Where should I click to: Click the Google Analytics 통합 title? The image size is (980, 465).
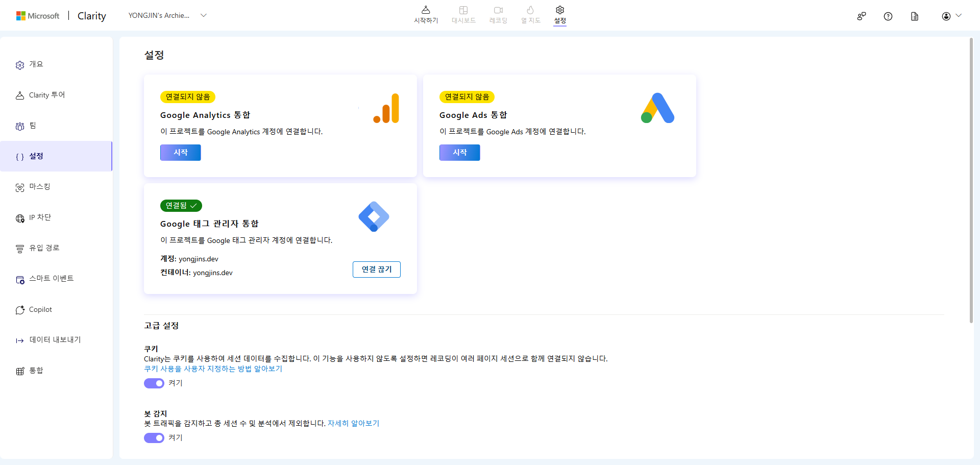point(205,115)
